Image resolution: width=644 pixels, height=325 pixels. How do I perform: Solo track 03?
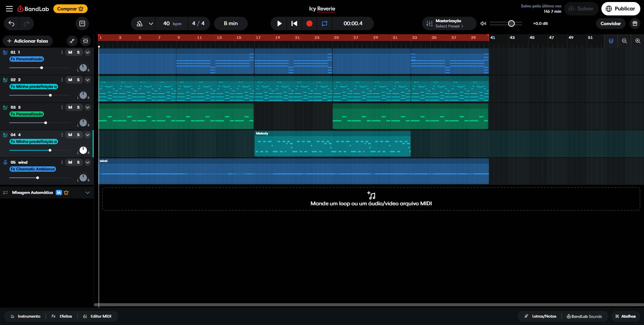pos(78,107)
